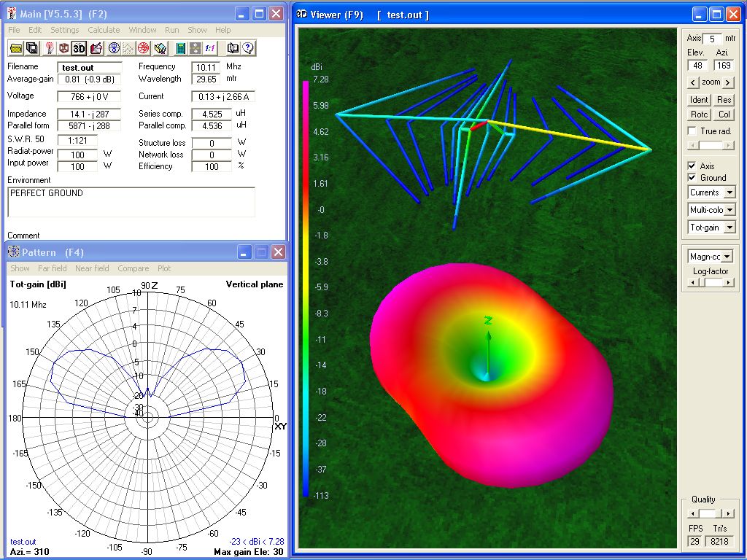Expand the Currents dropdown

(729, 192)
